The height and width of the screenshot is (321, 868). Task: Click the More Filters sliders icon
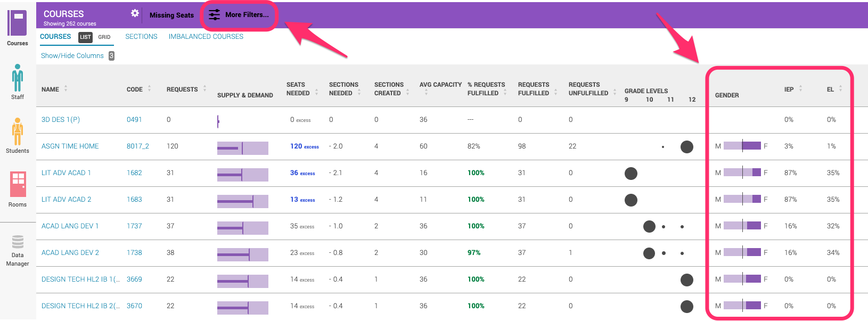214,15
